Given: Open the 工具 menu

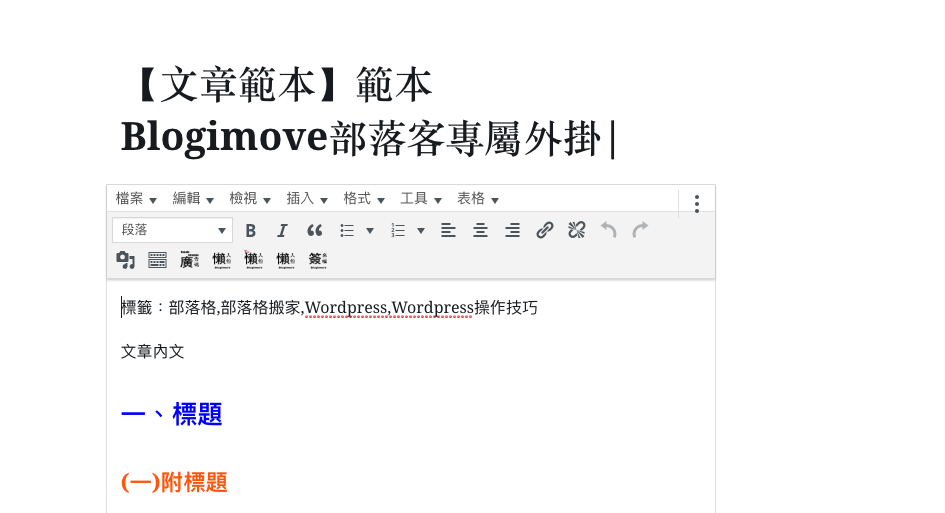Looking at the screenshot, I should coord(421,199).
